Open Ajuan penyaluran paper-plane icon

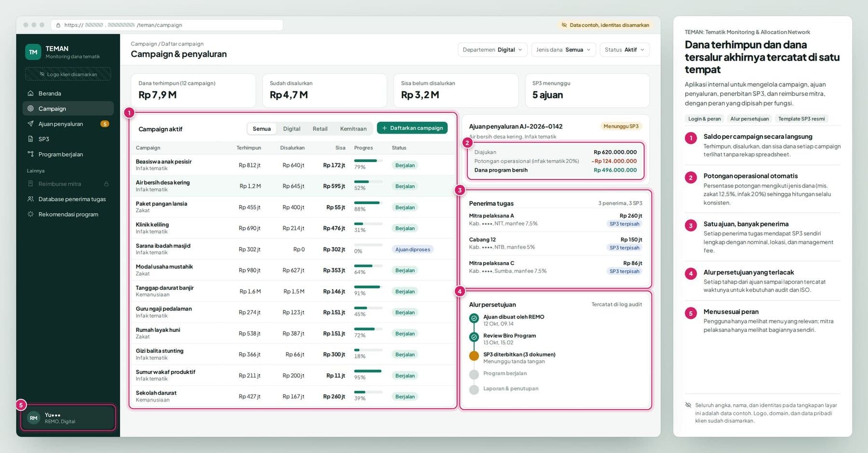tap(30, 124)
